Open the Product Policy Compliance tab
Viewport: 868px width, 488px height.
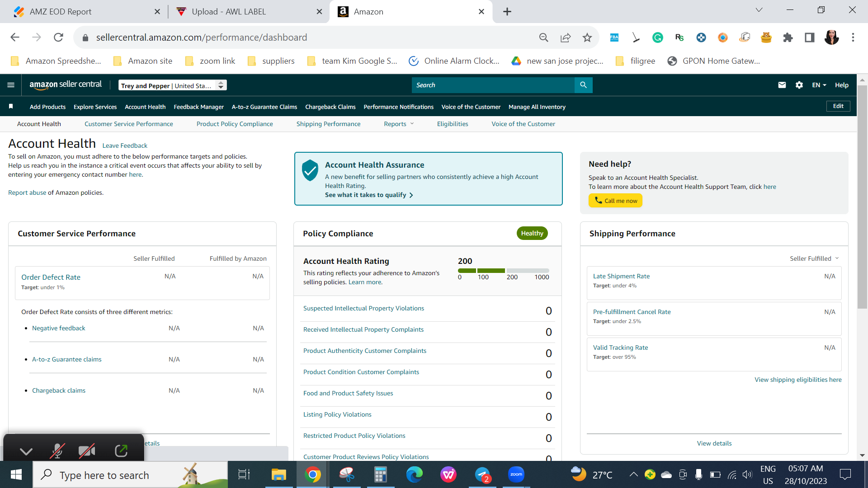[x=235, y=124]
